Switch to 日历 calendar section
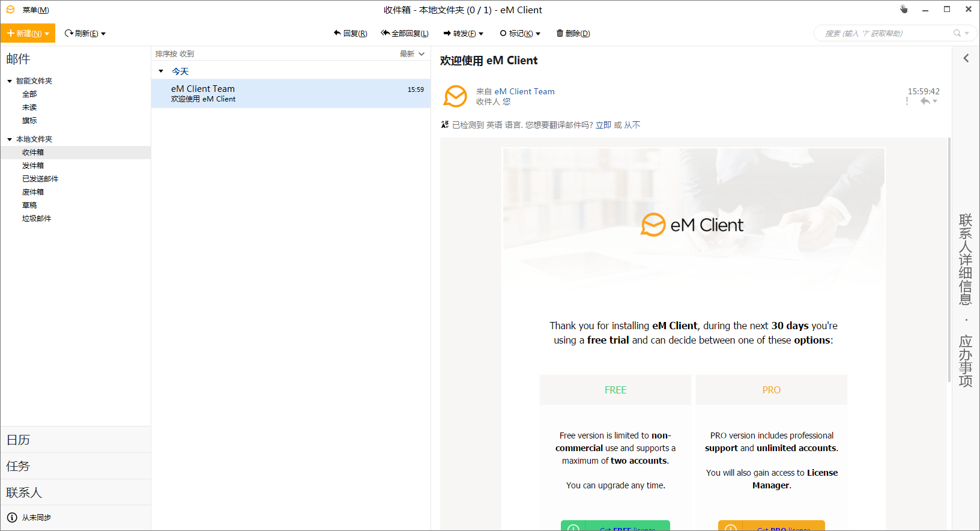Viewport: 980px width, 531px height. 76,440
